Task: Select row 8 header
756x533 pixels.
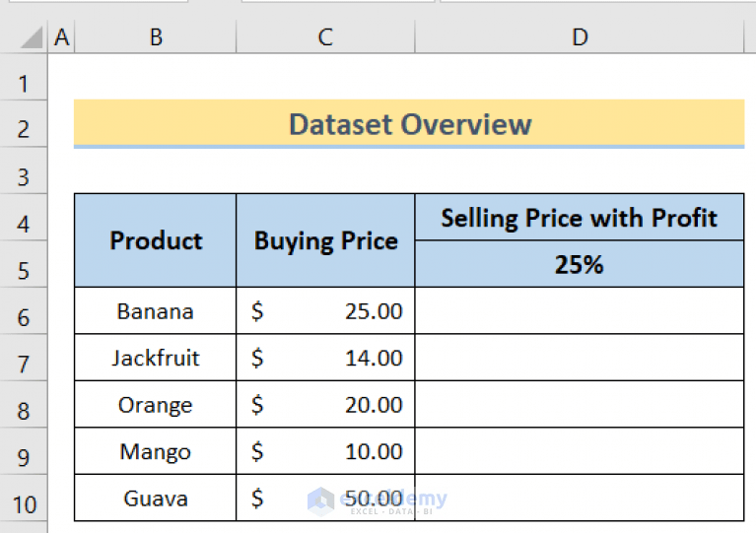Action: [23, 404]
